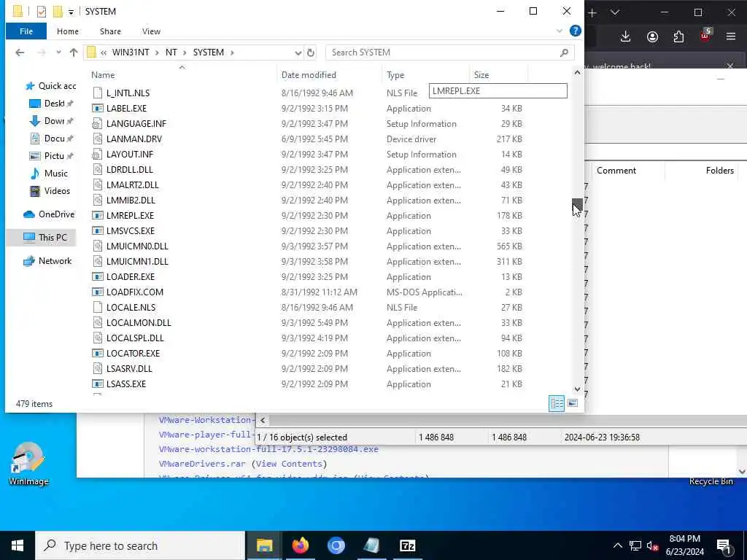Click the search magnifier icon

click(564, 52)
